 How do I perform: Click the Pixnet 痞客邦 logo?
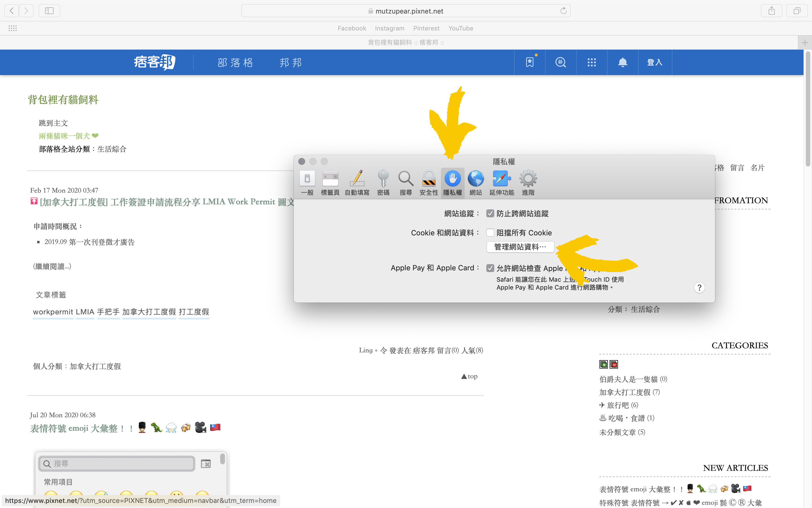point(155,62)
